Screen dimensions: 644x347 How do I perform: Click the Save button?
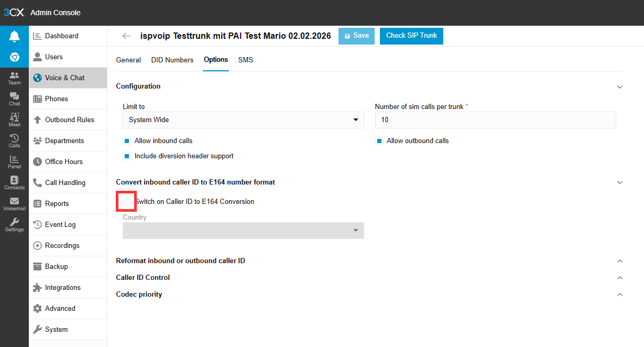(356, 36)
